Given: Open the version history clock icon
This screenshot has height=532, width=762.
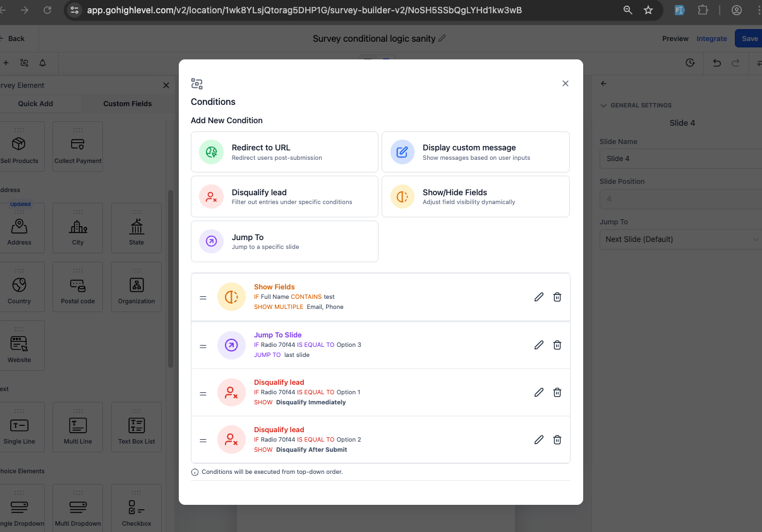Looking at the screenshot, I should (690, 63).
